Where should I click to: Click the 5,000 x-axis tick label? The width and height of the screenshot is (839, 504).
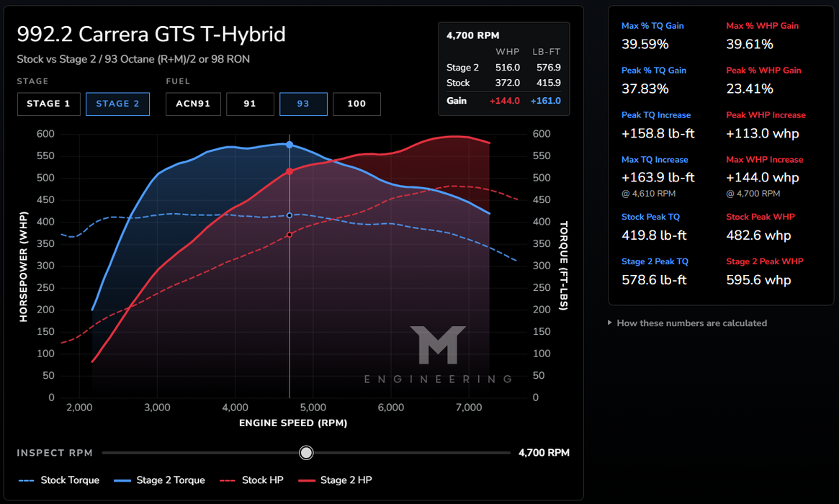[313, 408]
